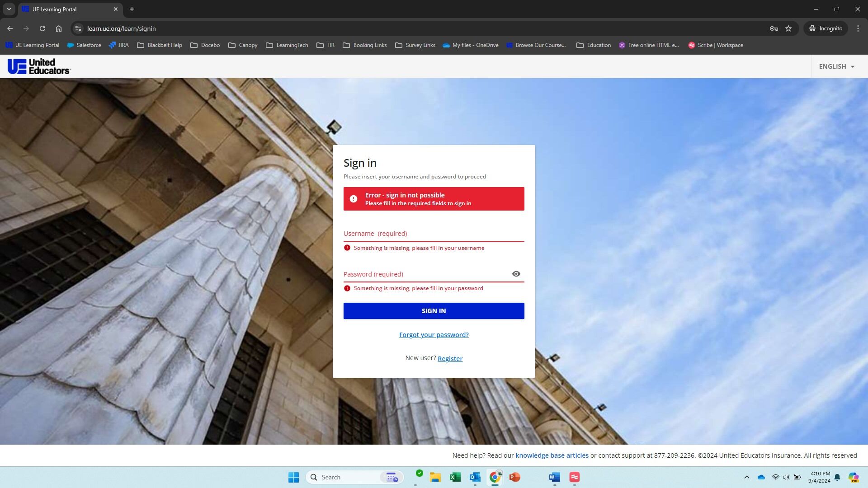The height and width of the screenshot is (488, 868).
Task: Open the ENGLISH language dropdown
Action: click(836, 66)
